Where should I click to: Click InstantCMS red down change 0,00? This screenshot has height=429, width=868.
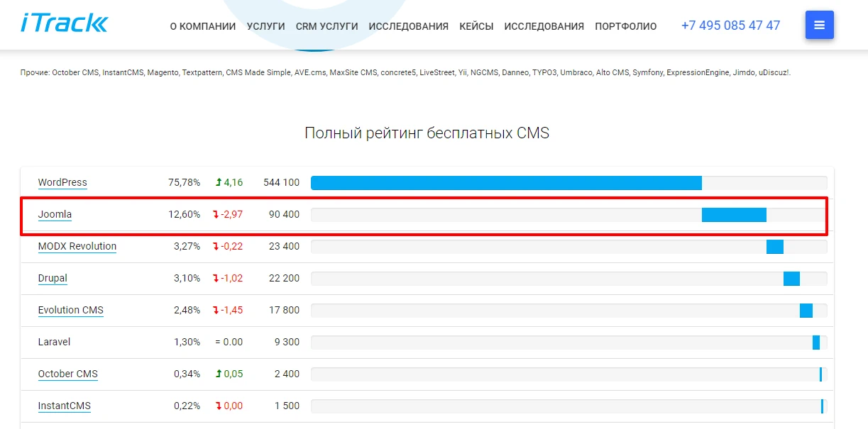229,406
